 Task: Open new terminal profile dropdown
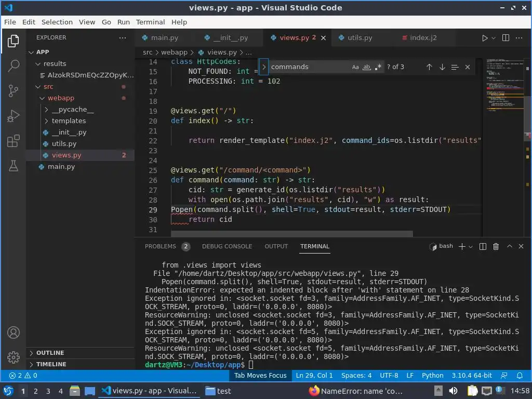[x=471, y=247]
